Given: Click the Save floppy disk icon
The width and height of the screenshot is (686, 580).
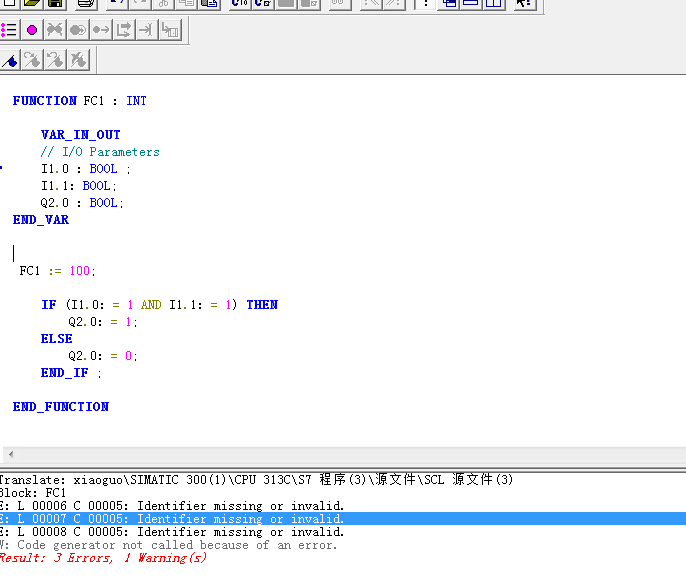Looking at the screenshot, I should pos(55,3).
